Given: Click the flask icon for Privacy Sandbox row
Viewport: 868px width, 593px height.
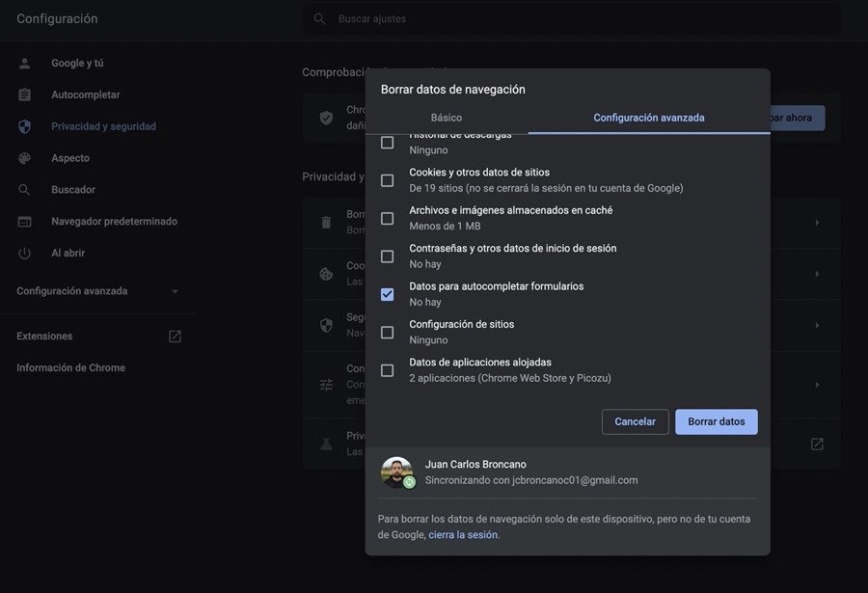Looking at the screenshot, I should click(326, 444).
